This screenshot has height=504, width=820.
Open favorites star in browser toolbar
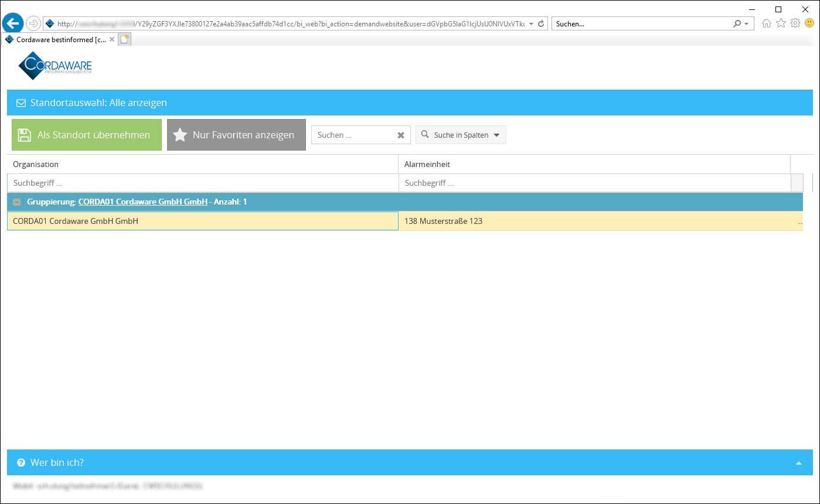pyautogui.click(x=781, y=23)
